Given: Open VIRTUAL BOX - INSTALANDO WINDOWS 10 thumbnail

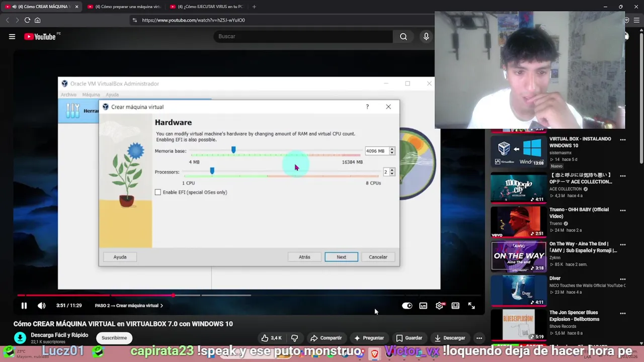Looking at the screenshot, I should [x=518, y=151].
